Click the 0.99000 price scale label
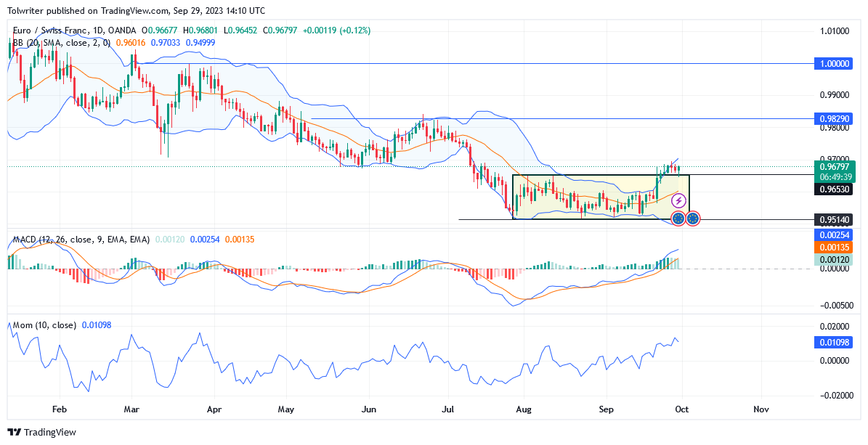Image resolution: width=868 pixels, height=445 pixels. point(835,95)
